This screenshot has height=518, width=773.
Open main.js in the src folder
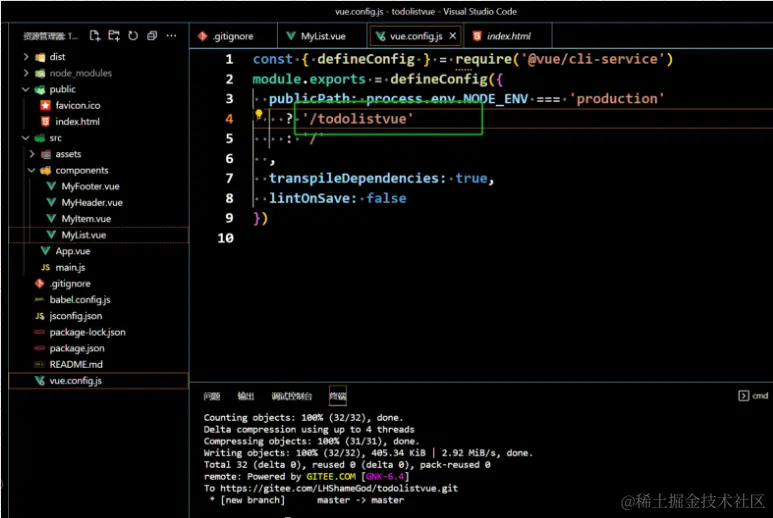[x=70, y=267]
